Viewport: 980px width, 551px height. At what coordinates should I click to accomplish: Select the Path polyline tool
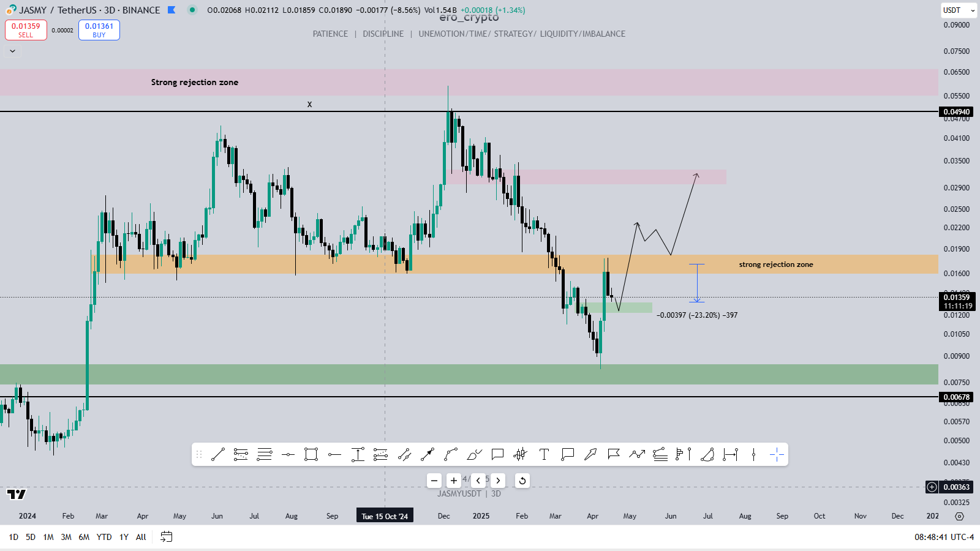[x=637, y=454]
